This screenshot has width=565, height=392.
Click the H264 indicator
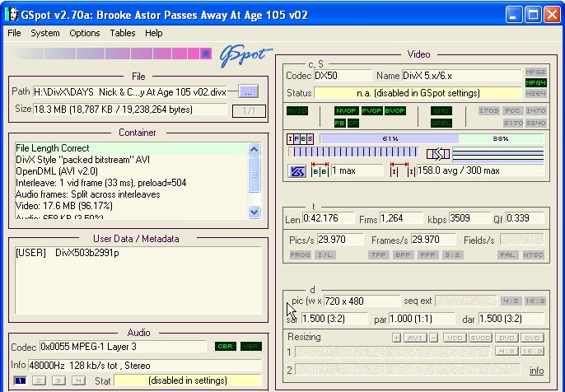[x=535, y=94]
